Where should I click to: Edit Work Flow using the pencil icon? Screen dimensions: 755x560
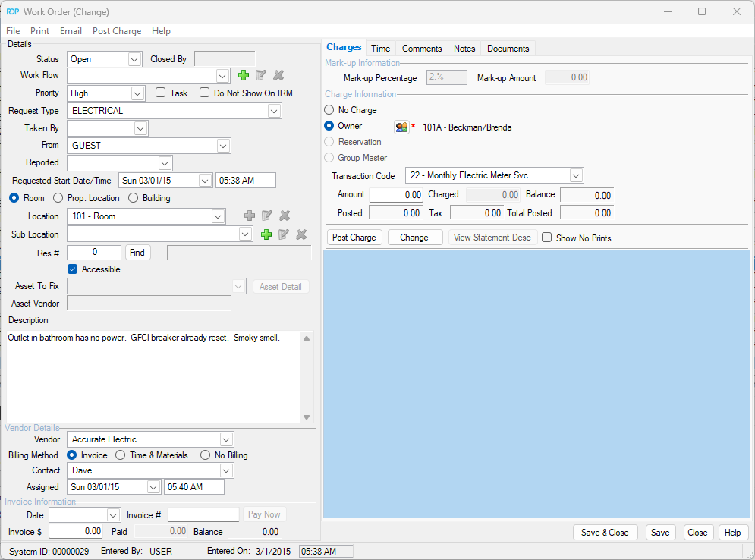pyautogui.click(x=261, y=75)
